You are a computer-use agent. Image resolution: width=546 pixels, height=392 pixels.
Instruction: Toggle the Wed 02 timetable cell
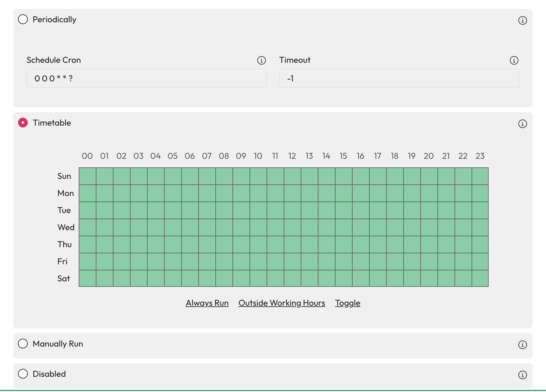(122, 227)
